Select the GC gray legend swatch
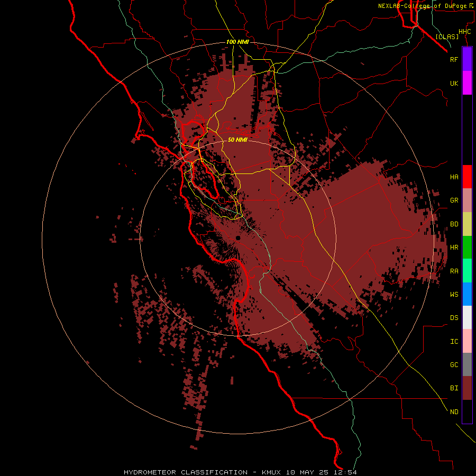476x476 pixels. coord(467,364)
